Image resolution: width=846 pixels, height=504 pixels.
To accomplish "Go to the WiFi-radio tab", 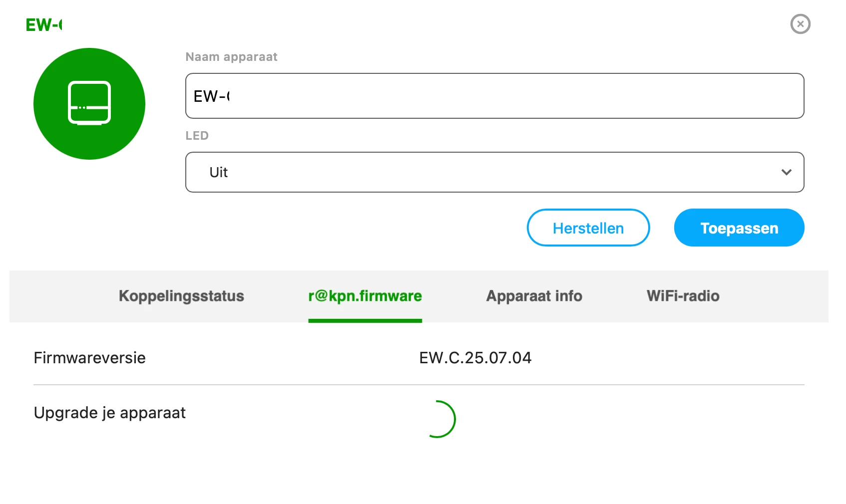I will [683, 296].
